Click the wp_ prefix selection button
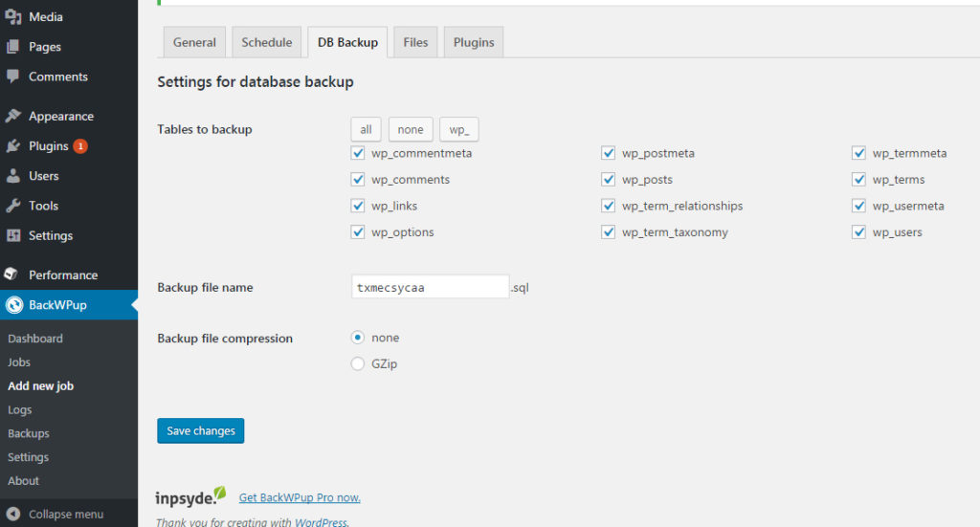This screenshot has width=980, height=527. 458,129
